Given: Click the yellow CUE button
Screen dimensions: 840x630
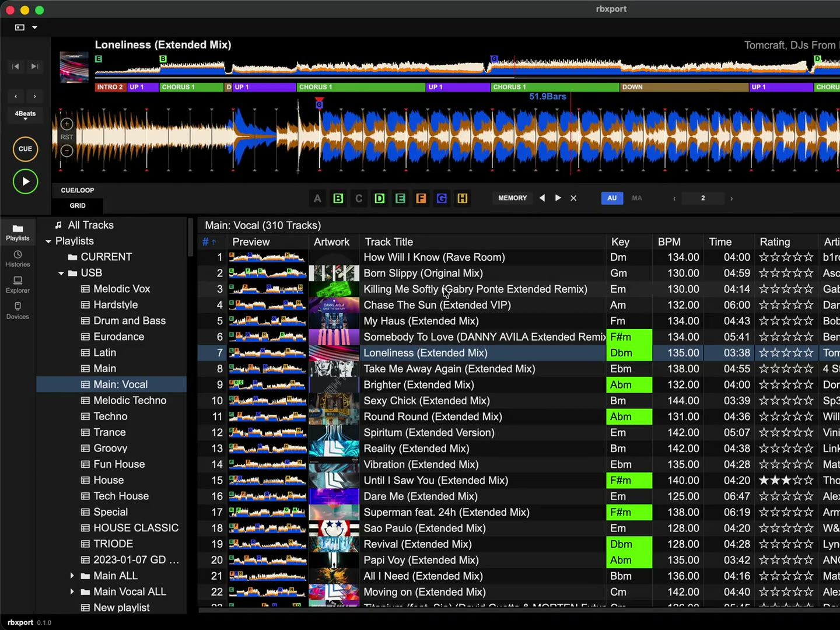Looking at the screenshot, I should [26, 149].
